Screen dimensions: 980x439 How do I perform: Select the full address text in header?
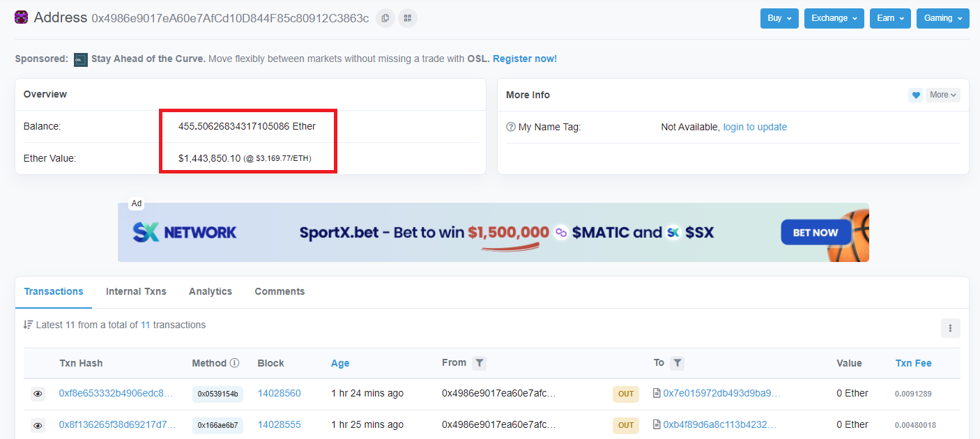[230, 18]
